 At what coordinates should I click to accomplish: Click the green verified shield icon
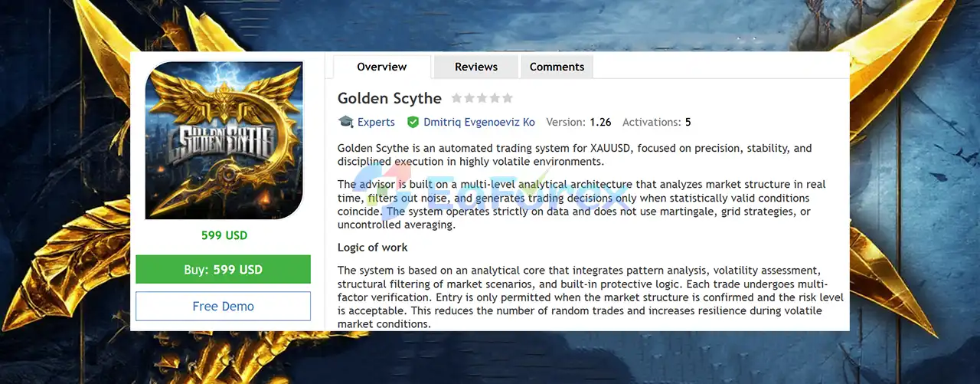pos(413,122)
